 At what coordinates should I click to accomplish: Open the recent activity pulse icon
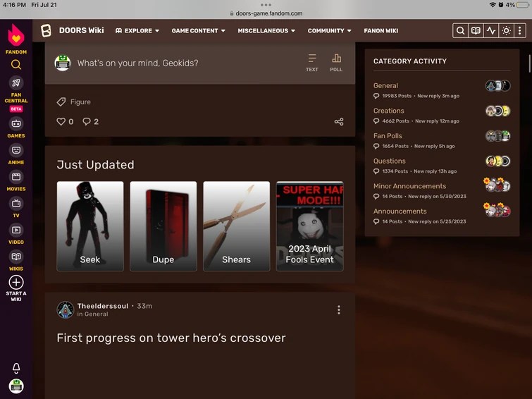[x=491, y=30]
